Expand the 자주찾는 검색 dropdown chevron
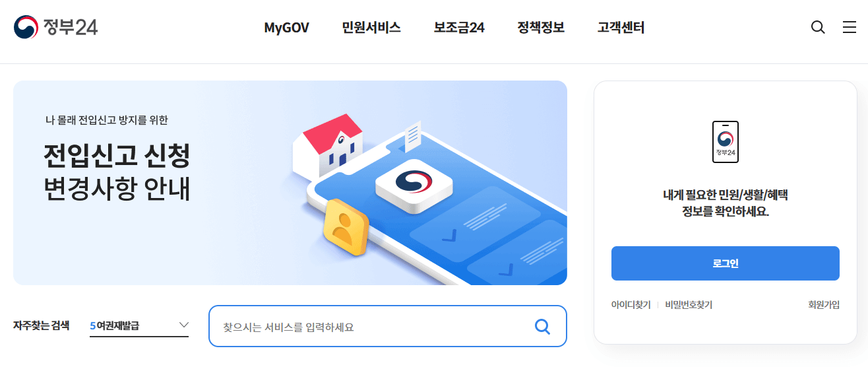 184,325
